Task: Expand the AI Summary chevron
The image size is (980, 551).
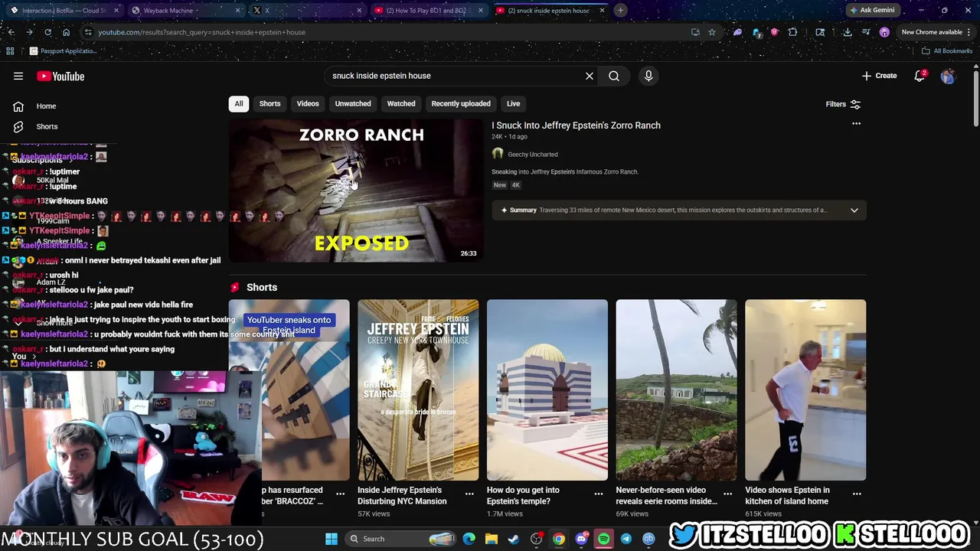Action: pos(854,210)
